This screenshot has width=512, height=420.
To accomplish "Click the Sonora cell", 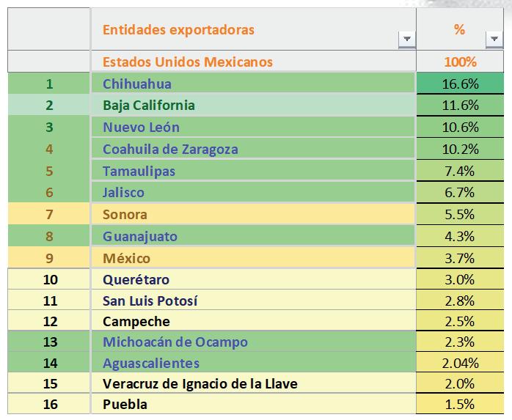I will point(253,214).
